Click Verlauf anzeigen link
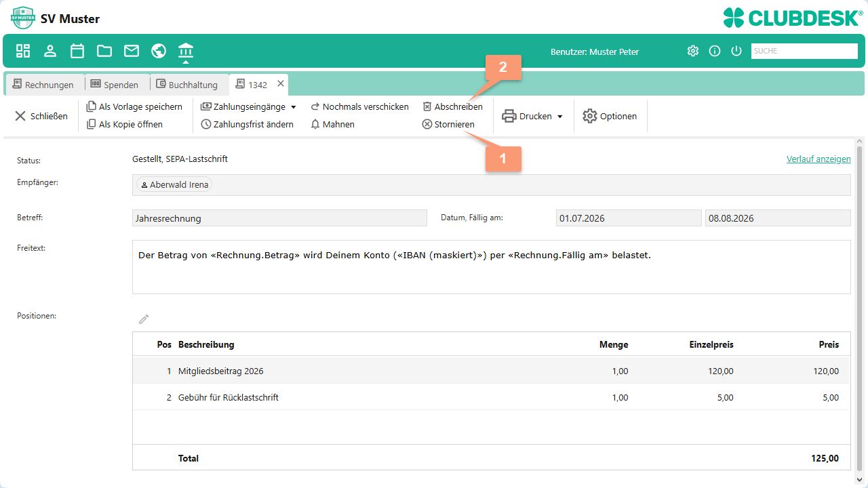The width and height of the screenshot is (868, 488). coord(818,159)
